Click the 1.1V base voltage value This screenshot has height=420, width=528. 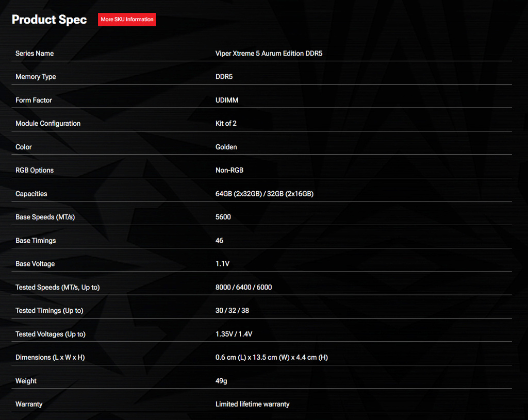(222, 264)
